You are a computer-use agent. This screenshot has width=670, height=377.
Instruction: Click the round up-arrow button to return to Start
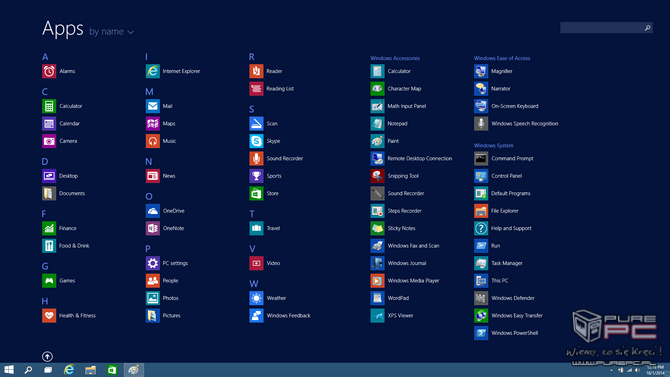(47, 356)
